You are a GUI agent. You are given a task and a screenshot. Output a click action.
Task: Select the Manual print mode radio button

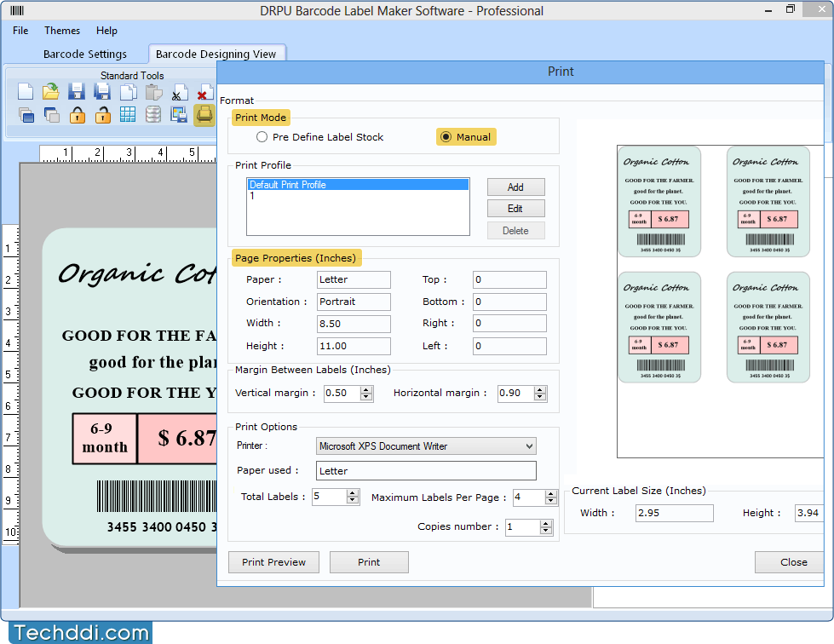[446, 137]
